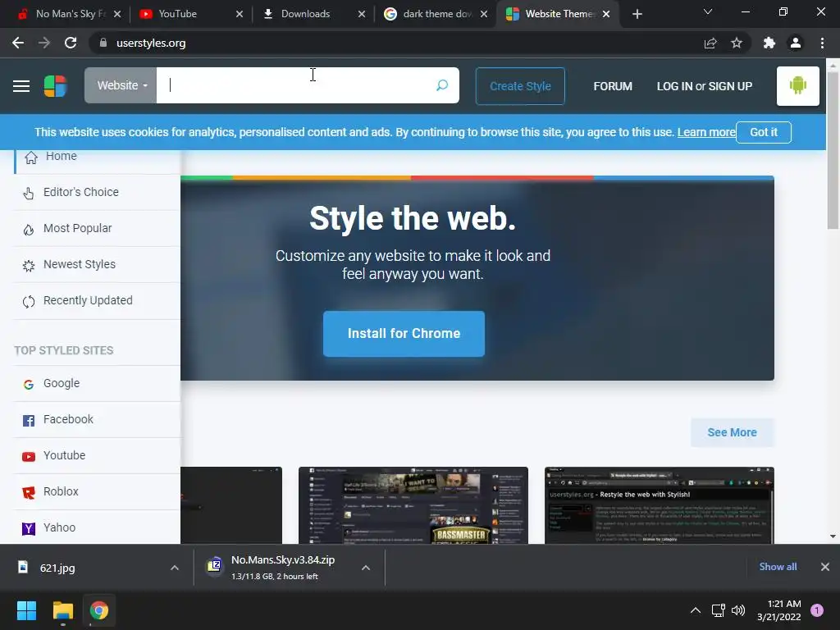The height and width of the screenshot is (630, 840).
Task: Show hidden system tray icons
Action: (696, 610)
